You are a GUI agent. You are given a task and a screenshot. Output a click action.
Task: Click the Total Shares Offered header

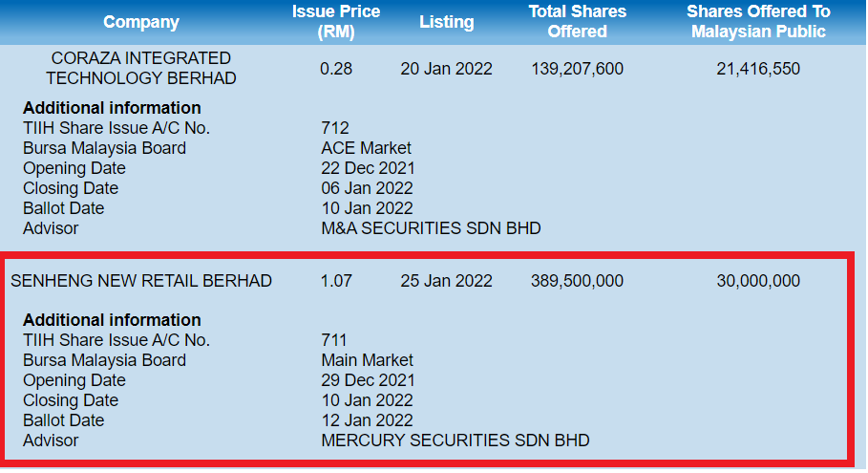click(577, 21)
